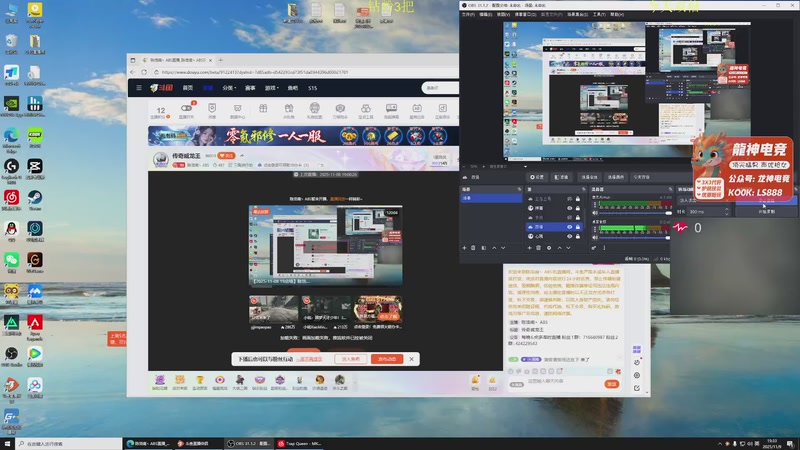Open Douyu 赛事 nav item
Image resolution: width=800 pixels, height=450 pixels.
point(250,88)
